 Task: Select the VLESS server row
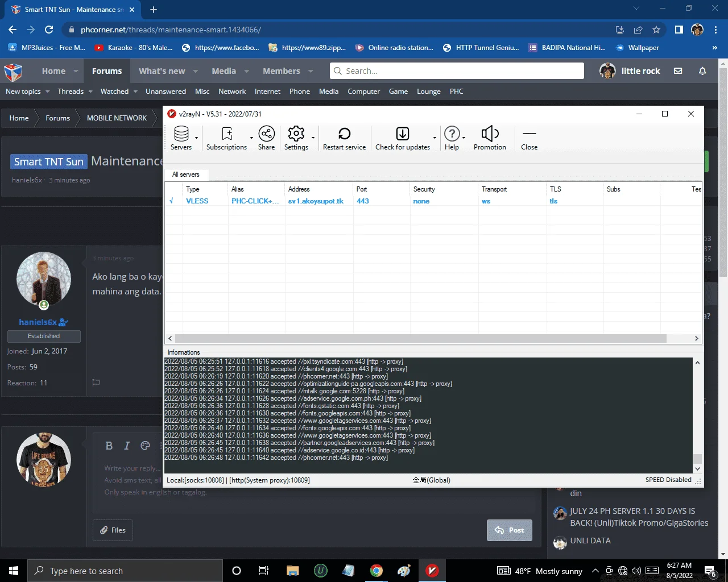433,201
